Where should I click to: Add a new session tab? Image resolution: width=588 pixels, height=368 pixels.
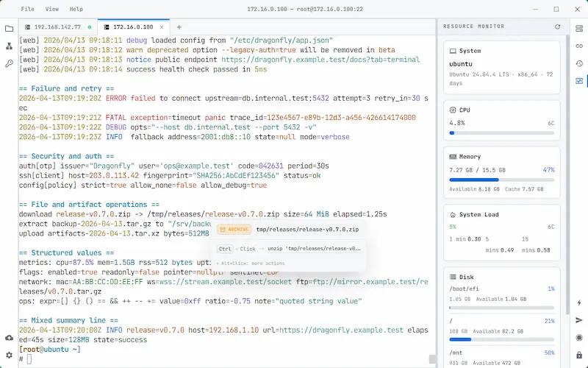tap(179, 27)
